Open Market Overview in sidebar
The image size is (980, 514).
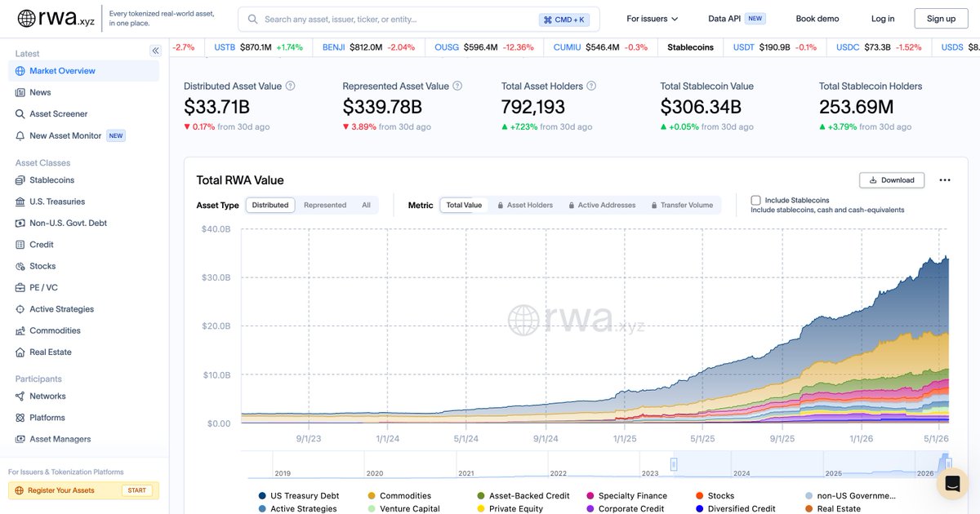(83, 71)
